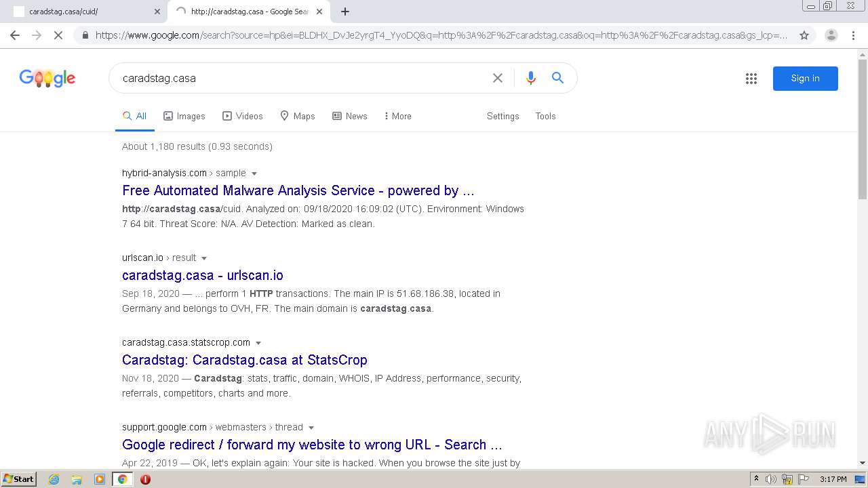868x488 pixels.
Task: Close the caradstag.casa/cuid/ tab
Action: click(157, 12)
